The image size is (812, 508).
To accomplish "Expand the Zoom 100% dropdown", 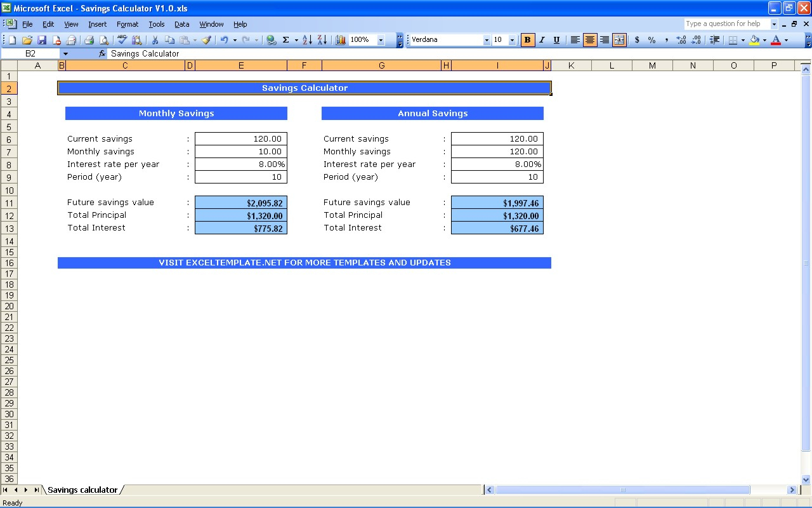I will pyautogui.click(x=381, y=40).
